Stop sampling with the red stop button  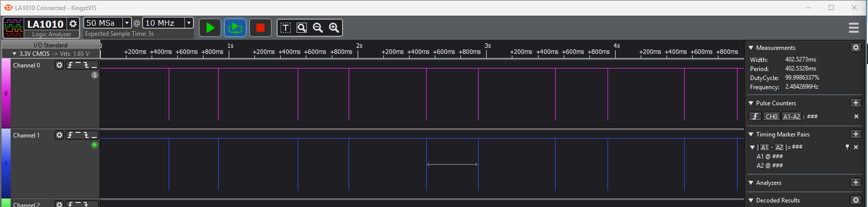tap(260, 28)
